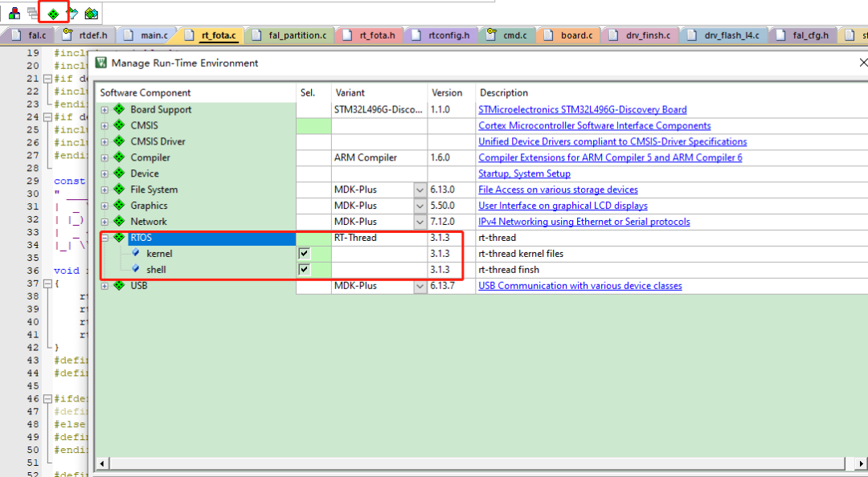Switch to the drv_flash_l4.c editor tab
868x477 pixels.
pyautogui.click(x=724, y=35)
